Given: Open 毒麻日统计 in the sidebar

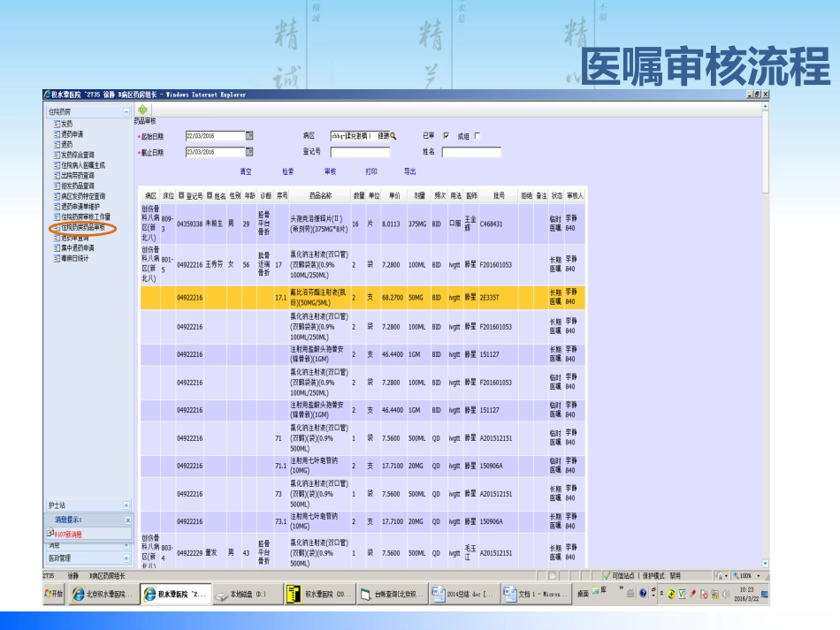Looking at the screenshot, I should click(x=74, y=258).
